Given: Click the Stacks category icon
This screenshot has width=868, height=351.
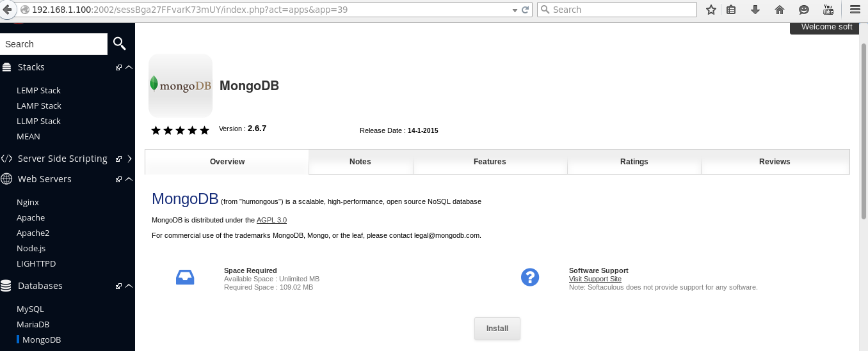Looking at the screenshot, I should coord(6,67).
